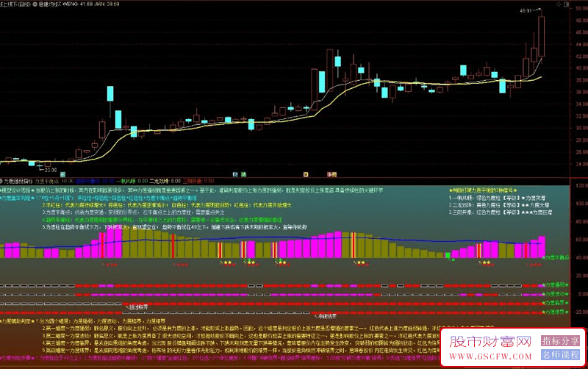Click the 23.00 low price label
The image size is (588, 369).
[x=51, y=170]
